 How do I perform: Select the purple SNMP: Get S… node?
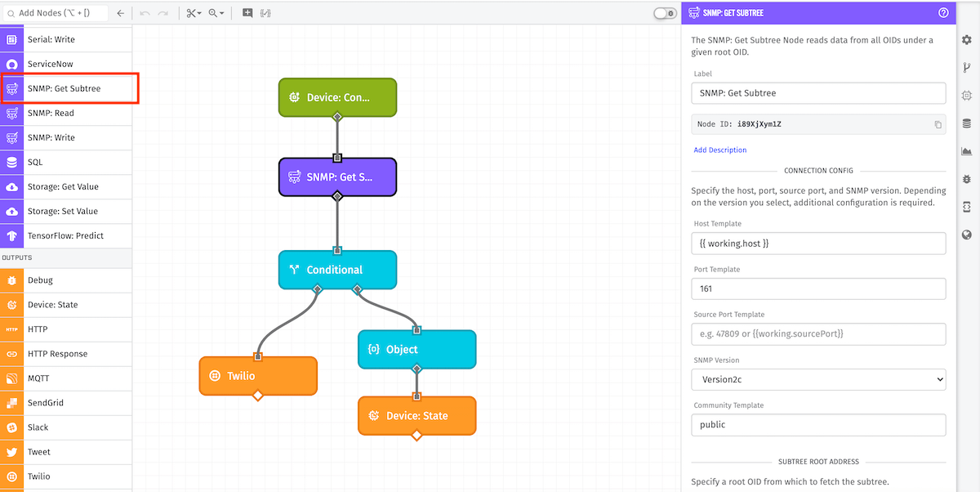click(x=337, y=177)
